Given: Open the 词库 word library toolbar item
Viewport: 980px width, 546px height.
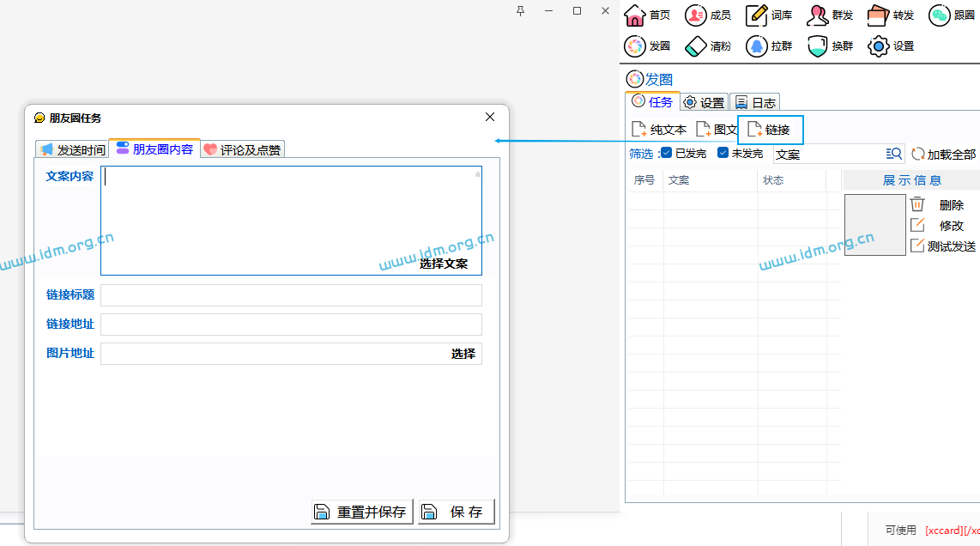Looking at the screenshot, I should [x=769, y=15].
